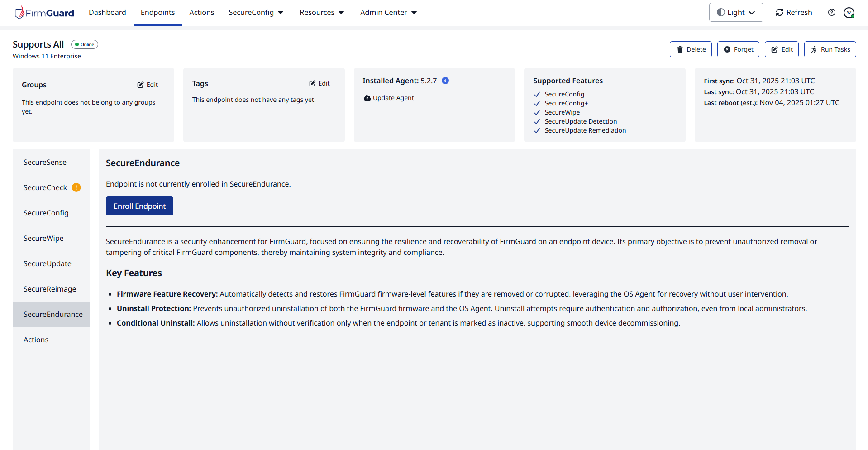
Task: Click the Update Agent cloud icon
Action: point(367,98)
